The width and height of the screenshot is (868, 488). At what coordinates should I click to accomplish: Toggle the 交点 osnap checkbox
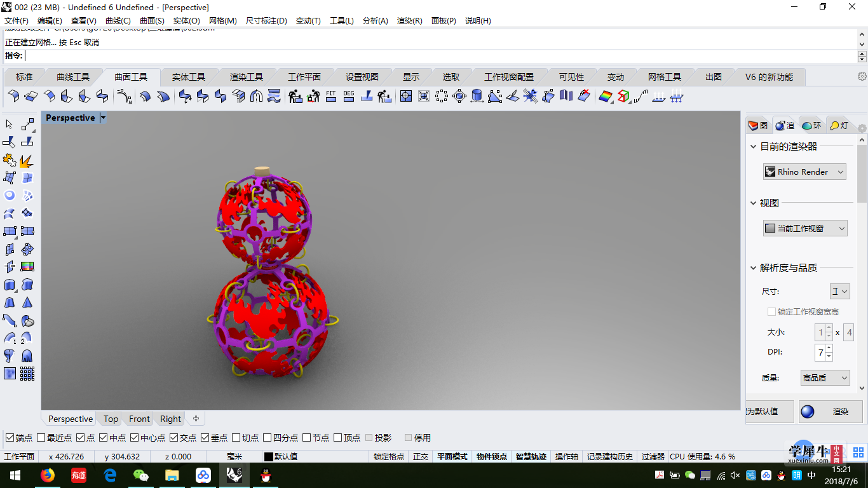click(x=173, y=438)
